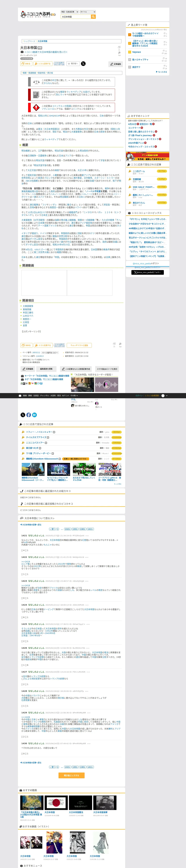
Task: Open the 春日部つむぎ advertised article
Action: (32, 448)
